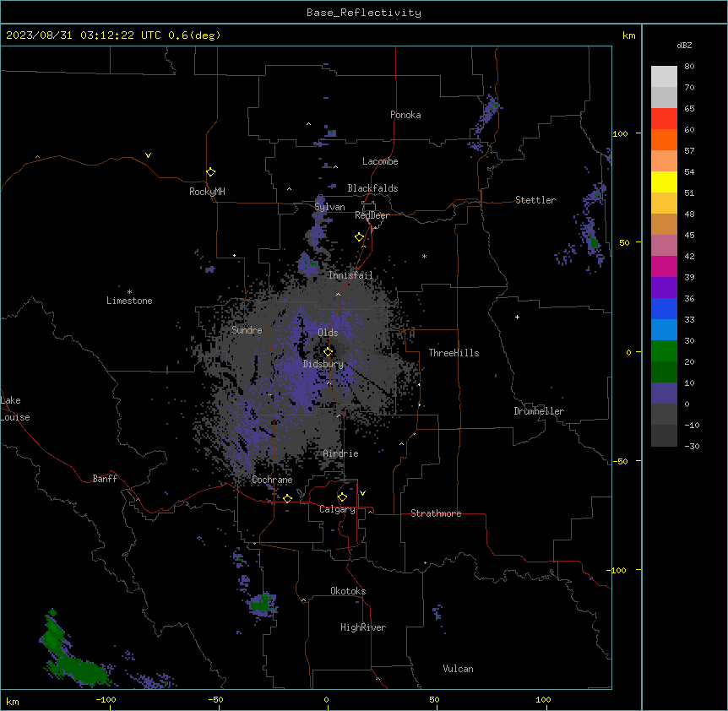
Task: Click the RockyMH label
Action: (x=207, y=192)
